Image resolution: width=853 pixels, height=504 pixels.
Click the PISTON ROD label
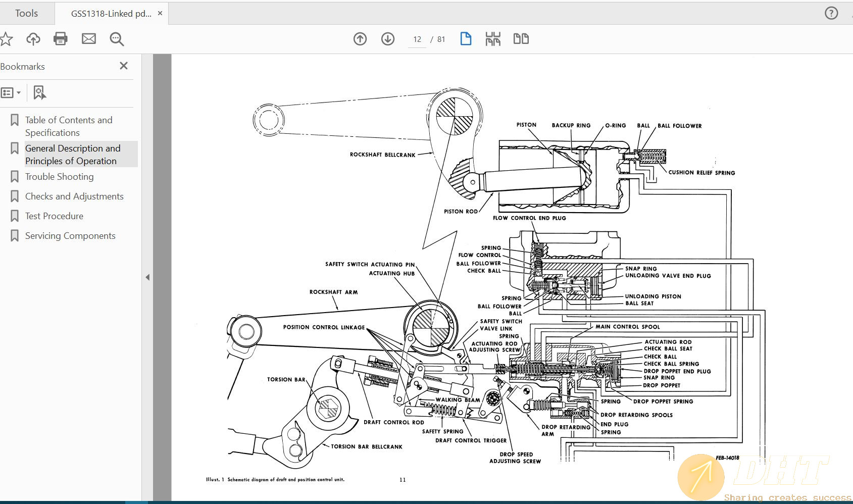tap(461, 212)
